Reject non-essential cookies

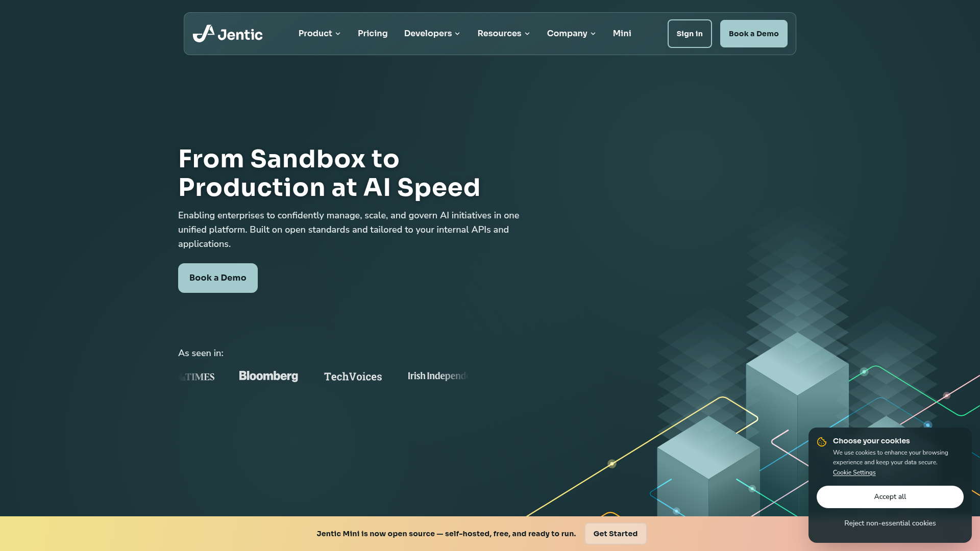tap(890, 523)
